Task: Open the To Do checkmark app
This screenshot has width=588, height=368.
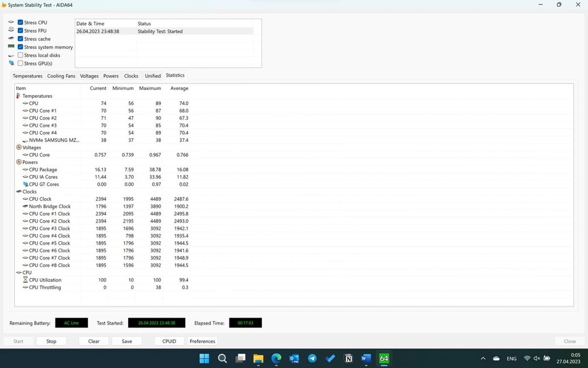Action: click(330, 358)
